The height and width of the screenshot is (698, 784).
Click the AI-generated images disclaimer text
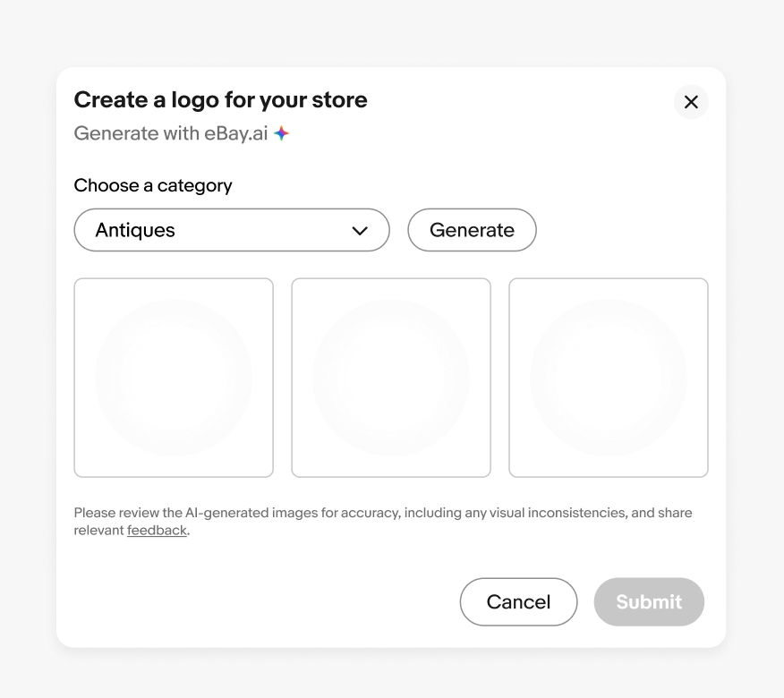pyautogui.click(x=382, y=513)
